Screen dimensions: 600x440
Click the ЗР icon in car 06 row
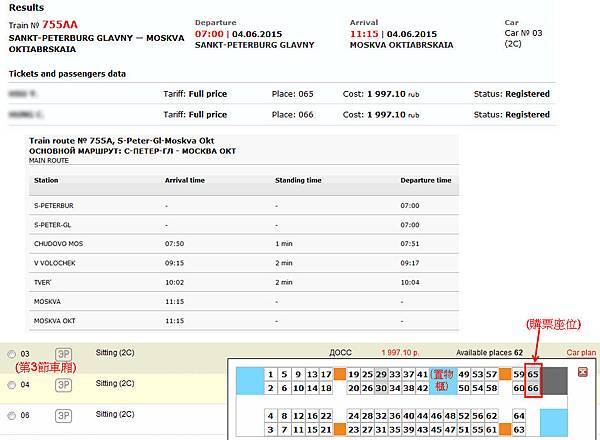coord(64,416)
